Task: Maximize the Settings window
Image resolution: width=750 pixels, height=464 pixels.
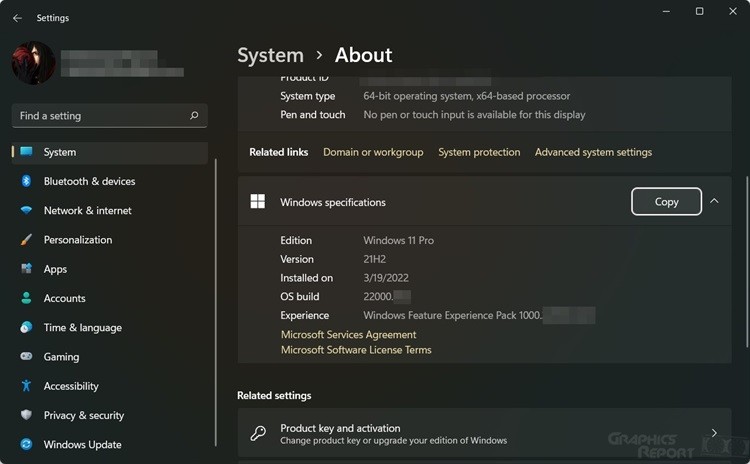Action: tap(699, 11)
